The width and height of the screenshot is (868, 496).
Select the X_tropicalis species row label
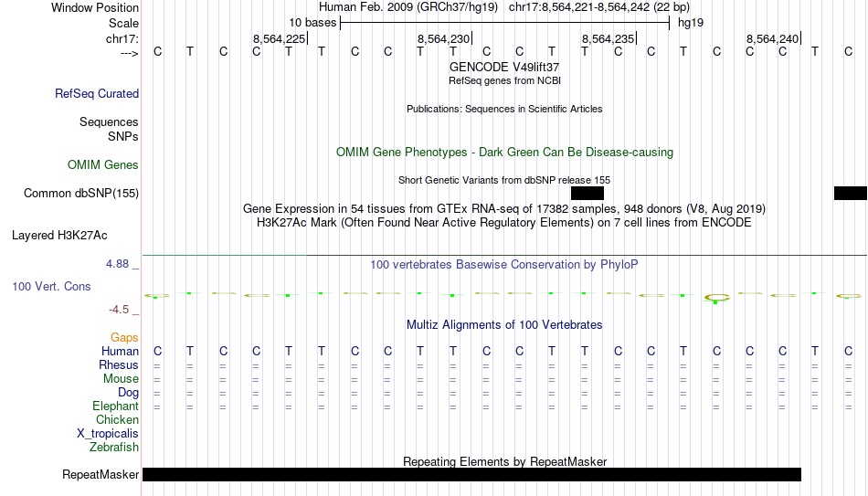(x=108, y=434)
